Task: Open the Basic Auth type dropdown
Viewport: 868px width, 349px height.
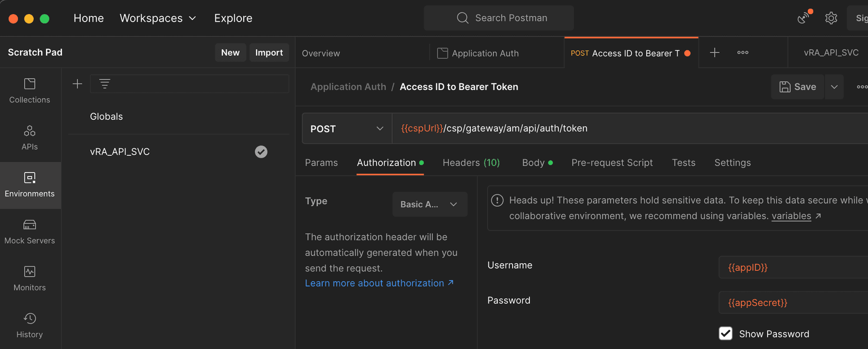Action: pos(430,204)
